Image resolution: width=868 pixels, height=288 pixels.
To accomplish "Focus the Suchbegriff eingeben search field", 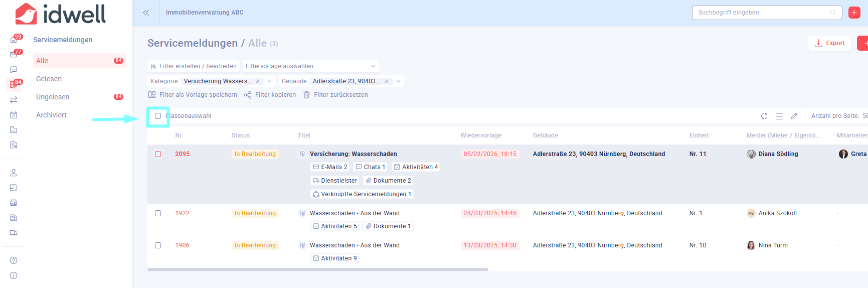I will click(x=762, y=13).
